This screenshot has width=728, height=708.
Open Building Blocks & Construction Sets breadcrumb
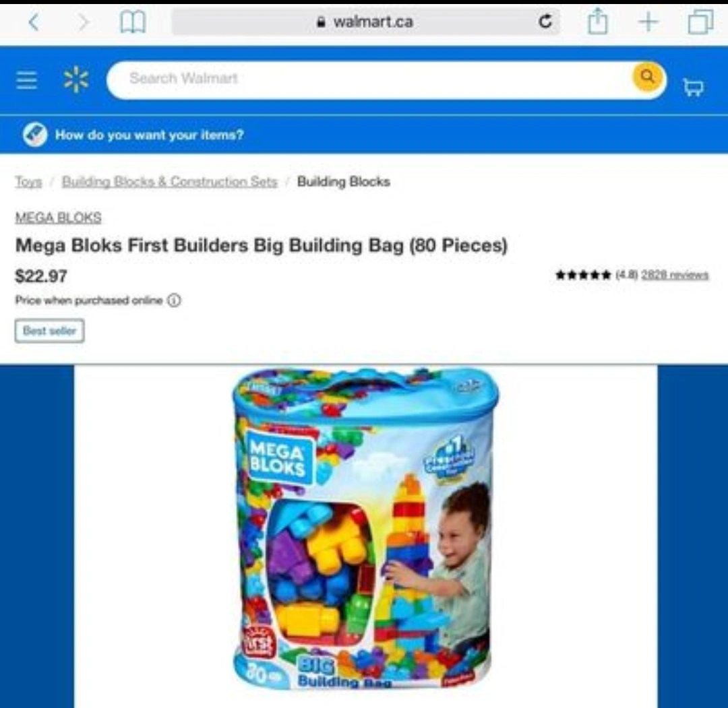(x=169, y=181)
